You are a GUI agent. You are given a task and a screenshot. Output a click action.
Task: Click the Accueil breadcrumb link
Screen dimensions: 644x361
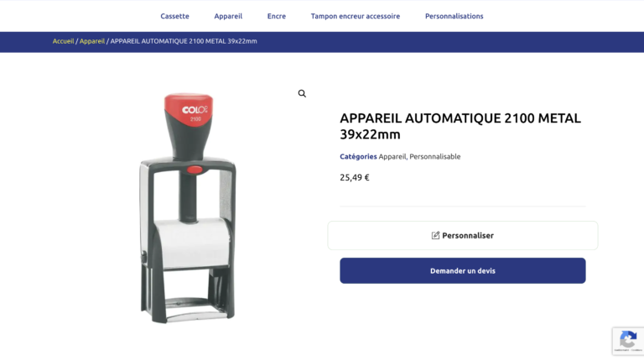click(63, 41)
